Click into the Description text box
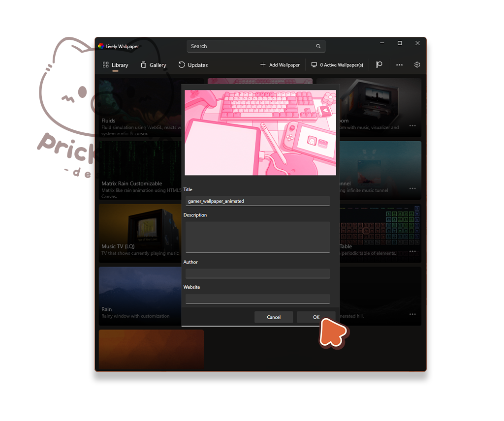 [257, 237]
